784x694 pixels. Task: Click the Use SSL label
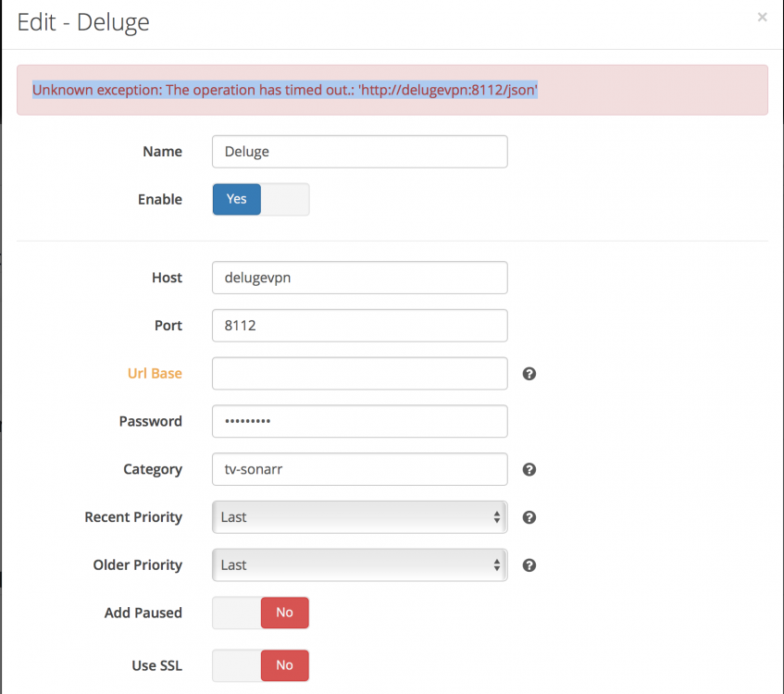tap(157, 665)
